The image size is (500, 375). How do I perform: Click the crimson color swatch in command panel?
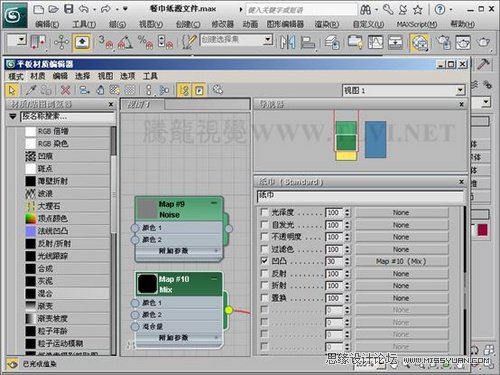tap(482, 230)
